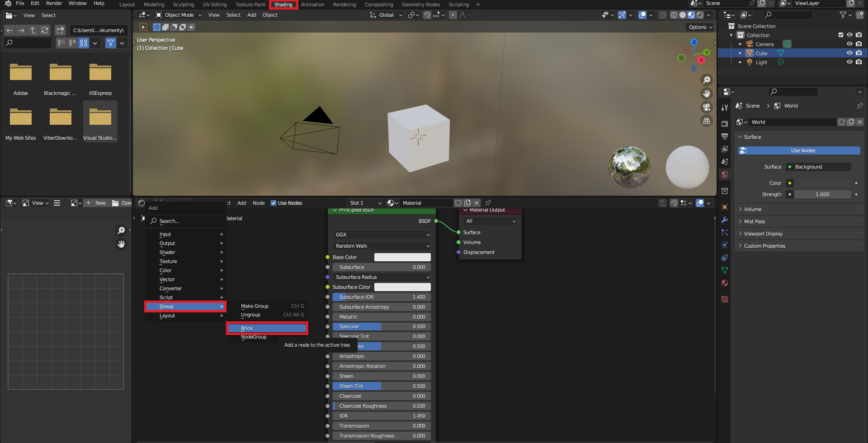Open the GGX distribution dropdown
Viewport: 868px width, 443px height.
[x=382, y=235]
